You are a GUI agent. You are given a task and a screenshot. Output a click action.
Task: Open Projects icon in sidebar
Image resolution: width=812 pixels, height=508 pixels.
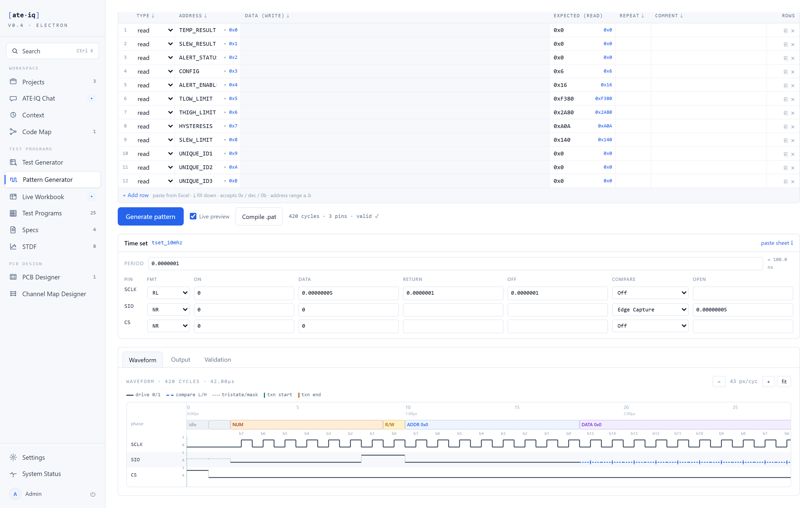click(x=13, y=82)
